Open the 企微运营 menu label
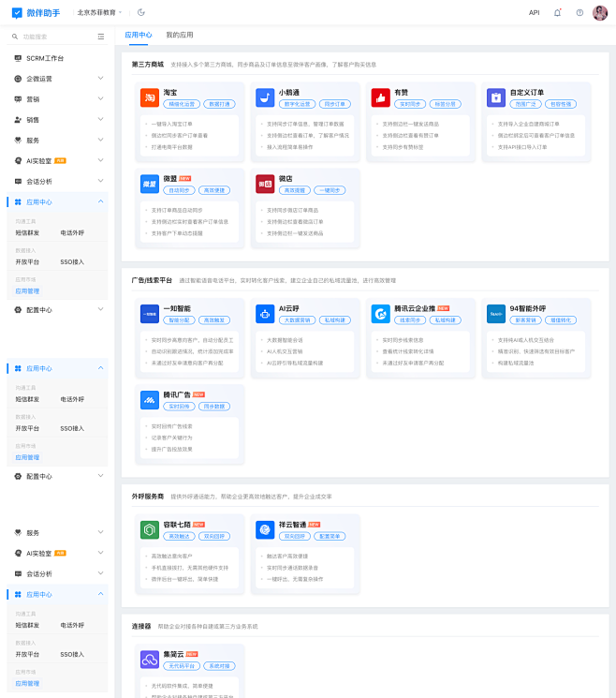616x698 pixels. coord(39,79)
